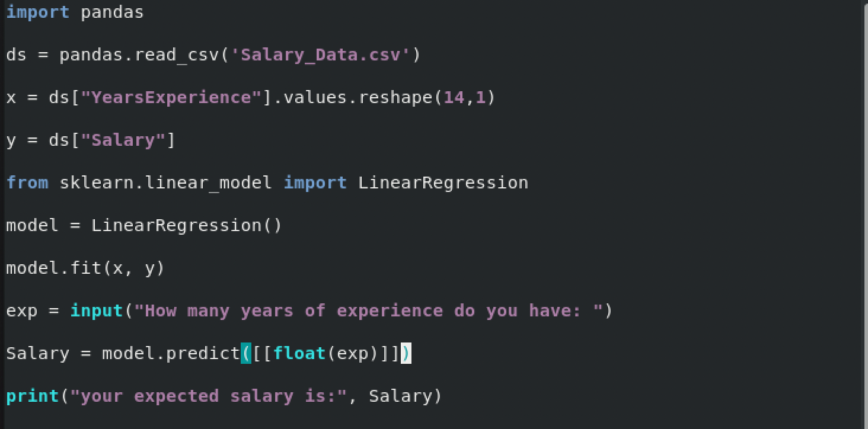Click the 'from' keyword

click(x=27, y=183)
